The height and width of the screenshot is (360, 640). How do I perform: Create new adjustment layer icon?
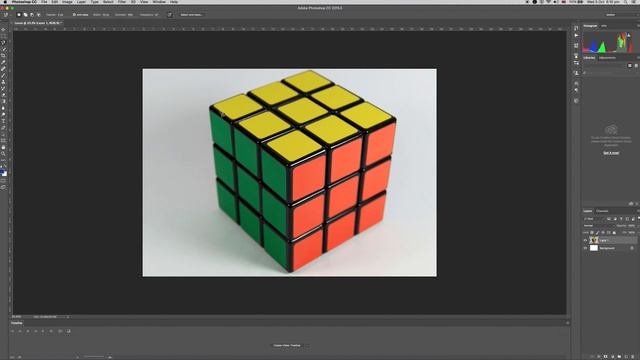point(612,356)
